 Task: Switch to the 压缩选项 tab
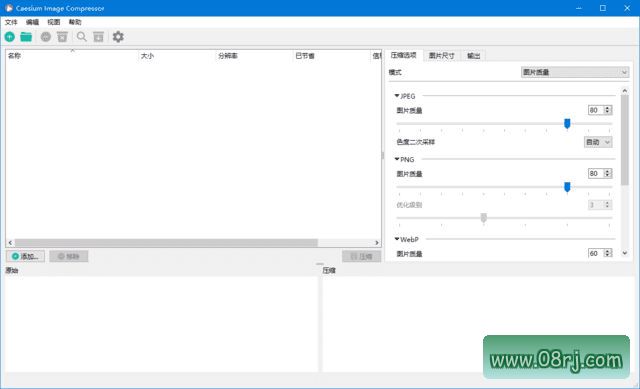[403, 55]
